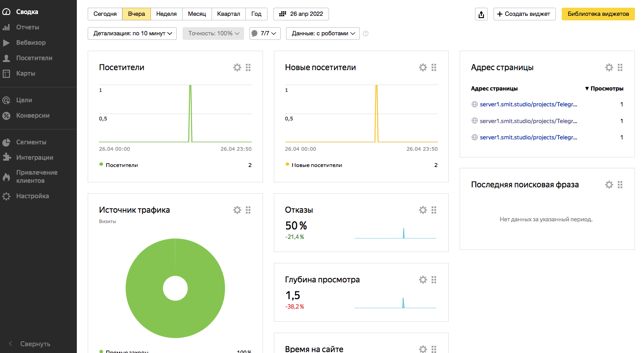Expand the 7/7 annotations dropdown
This screenshot has height=353, width=644.
(x=265, y=33)
